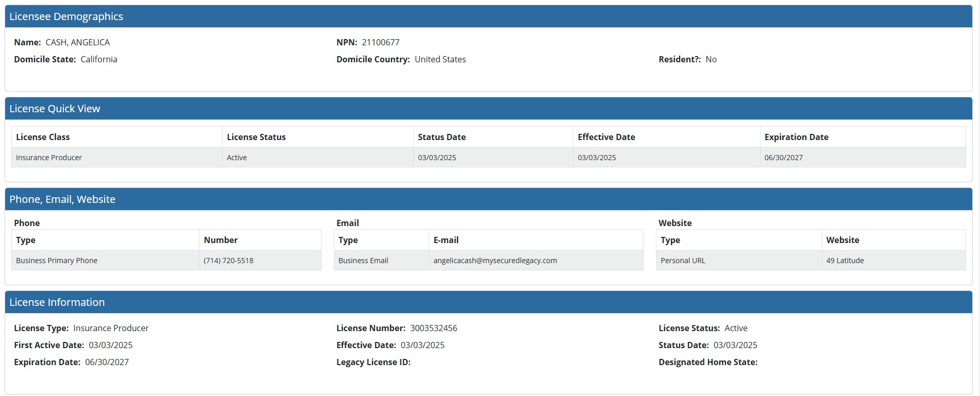The height and width of the screenshot is (396, 980).
Task: Click the License Number 3003532456
Action: (x=433, y=328)
